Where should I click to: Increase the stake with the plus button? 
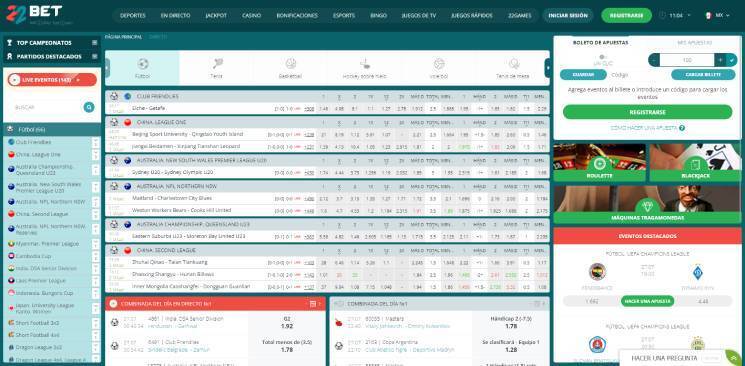[720, 60]
